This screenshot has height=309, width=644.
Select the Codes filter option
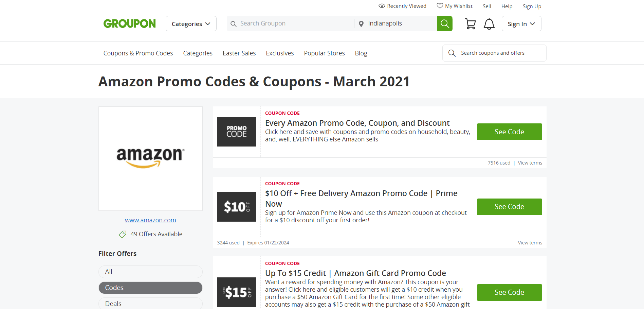pyautogui.click(x=150, y=288)
